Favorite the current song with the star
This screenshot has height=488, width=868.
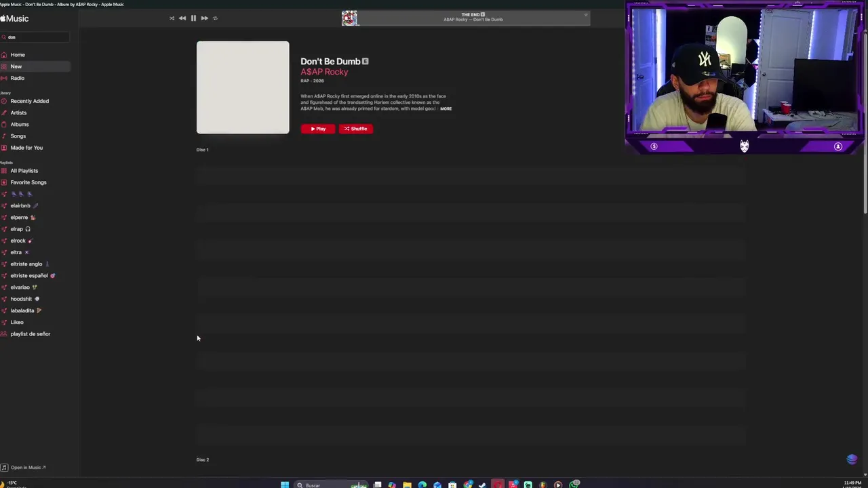point(586,15)
